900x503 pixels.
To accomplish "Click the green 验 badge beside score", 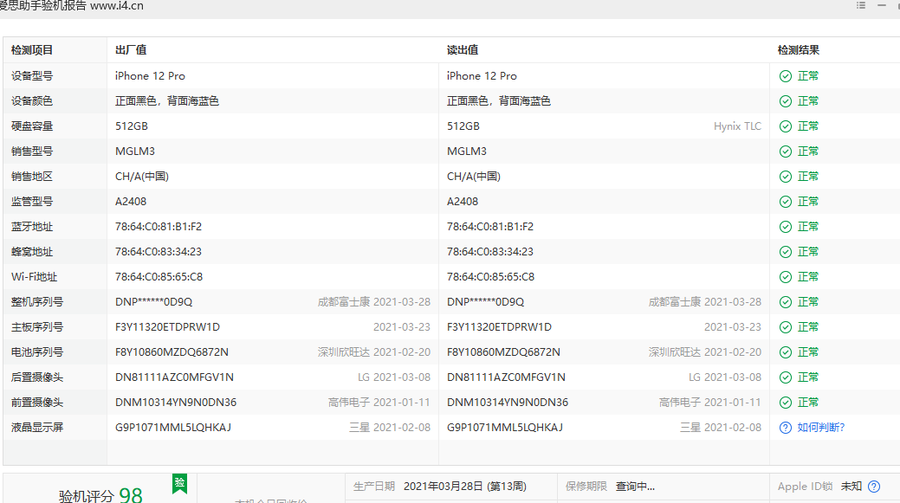I will pos(180,483).
